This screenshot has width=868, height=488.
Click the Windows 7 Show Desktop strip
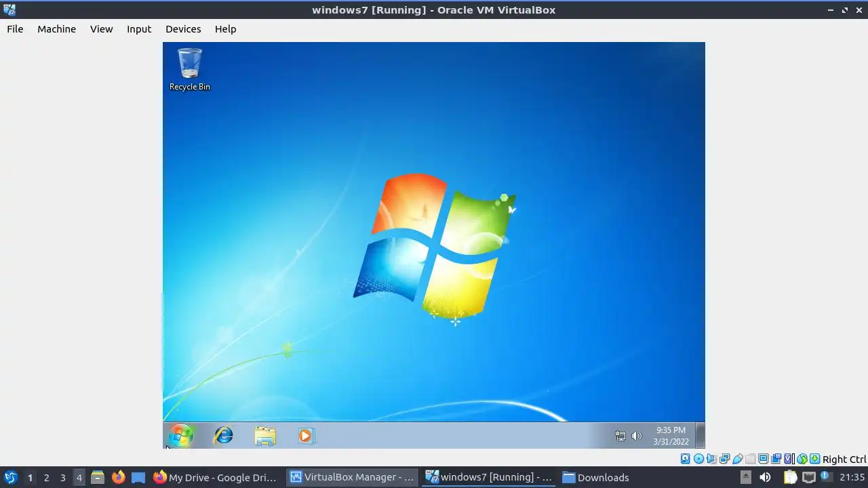[x=701, y=436]
